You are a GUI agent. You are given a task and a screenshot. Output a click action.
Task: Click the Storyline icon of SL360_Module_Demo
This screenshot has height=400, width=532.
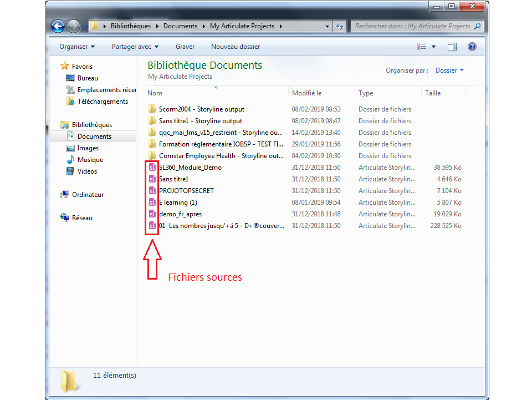[152, 168]
